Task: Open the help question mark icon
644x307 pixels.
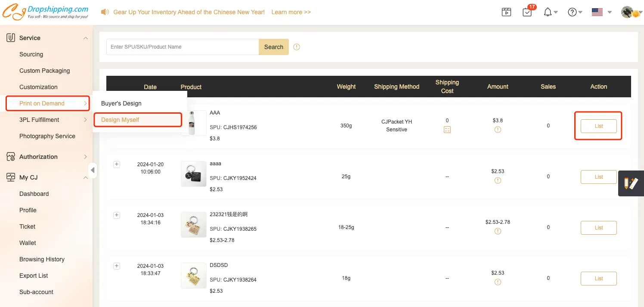Action: click(x=572, y=12)
